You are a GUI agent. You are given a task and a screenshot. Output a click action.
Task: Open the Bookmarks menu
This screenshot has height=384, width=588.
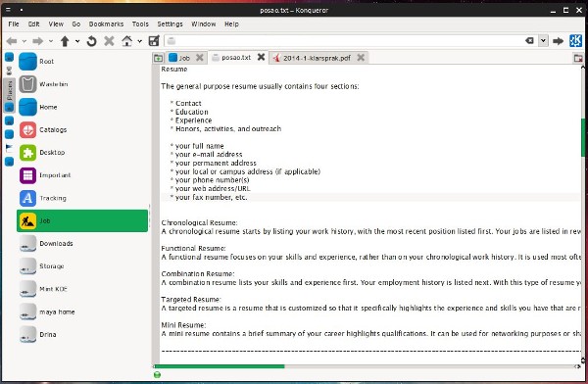click(106, 24)
